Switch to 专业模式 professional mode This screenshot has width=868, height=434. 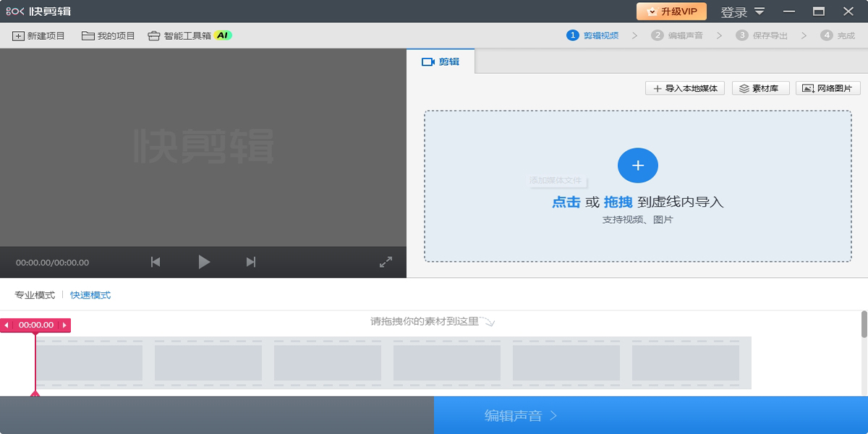tap(35, 295)
